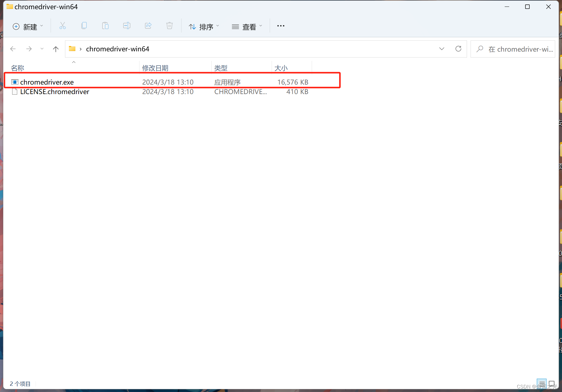562x392 pixels.
Task: Click the chromedriver.exe application icon
Action: [x=15, y=82]
